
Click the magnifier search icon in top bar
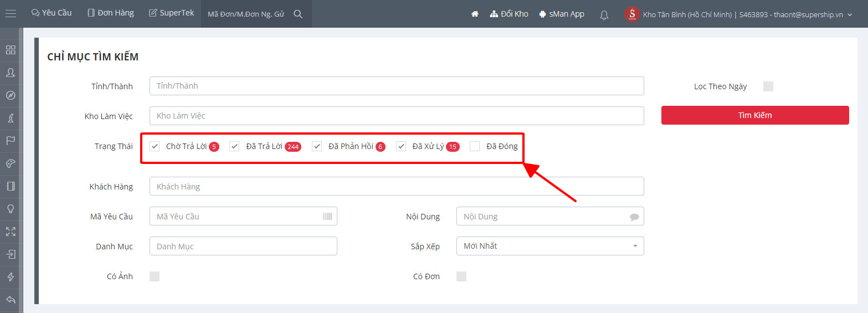coord(298,14)
